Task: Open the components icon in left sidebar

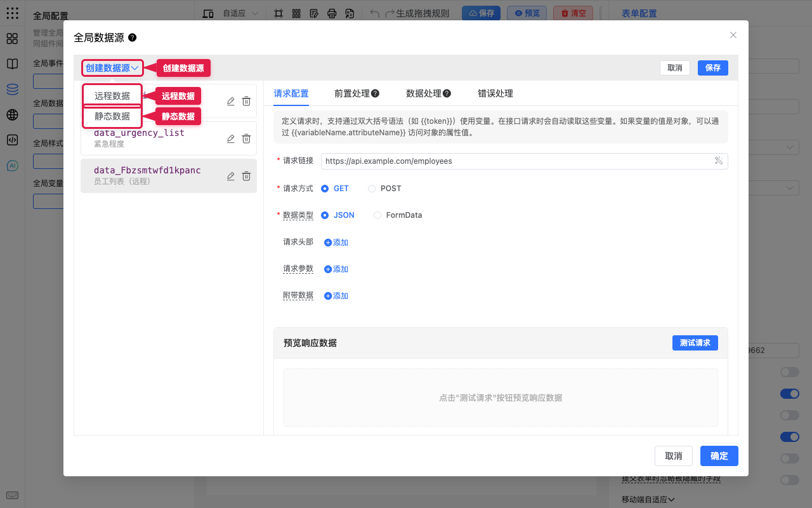Action: (12, 38)
